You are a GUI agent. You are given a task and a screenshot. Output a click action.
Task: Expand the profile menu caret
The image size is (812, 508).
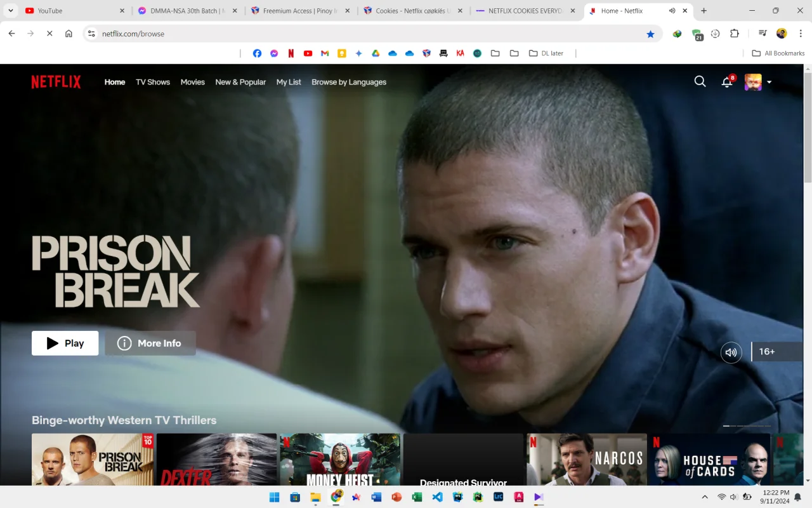pos(769,82)
